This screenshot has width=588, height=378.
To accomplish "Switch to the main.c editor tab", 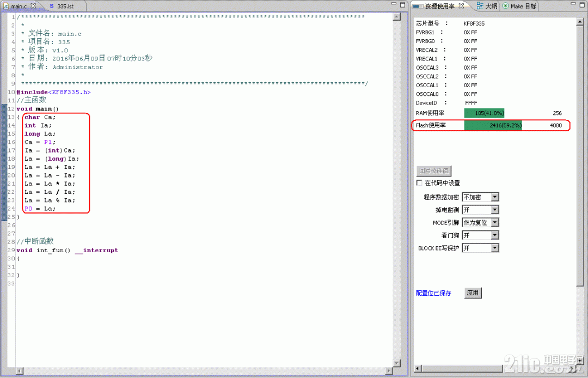I will click(20, 7).
